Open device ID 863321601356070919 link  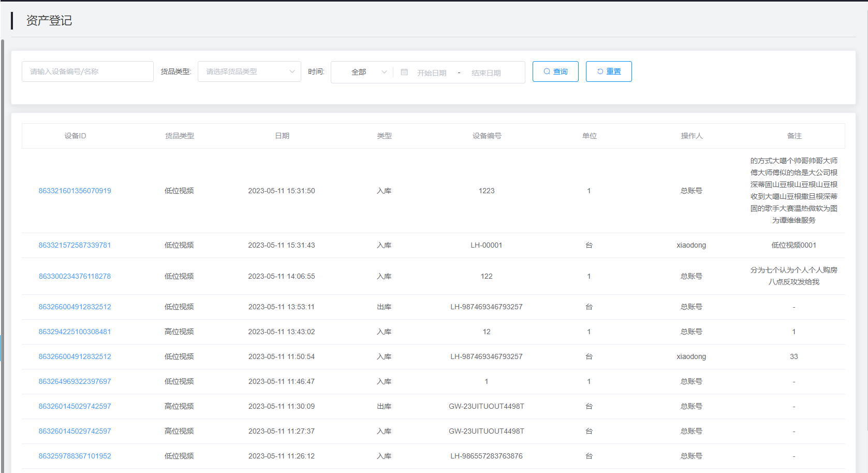coord(75,191)
